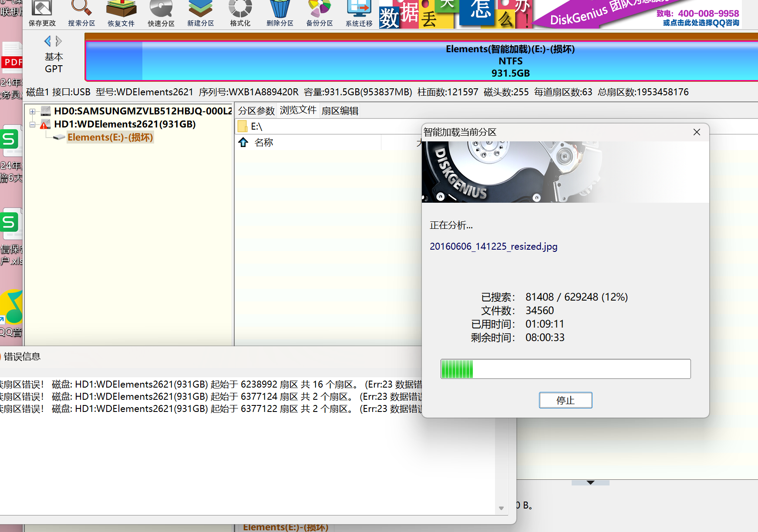Viewport: 758px width, 532px height.
Task: Open the WPS .xls spreadsheet icon on the desktop
Action: [x=11, y=224]
